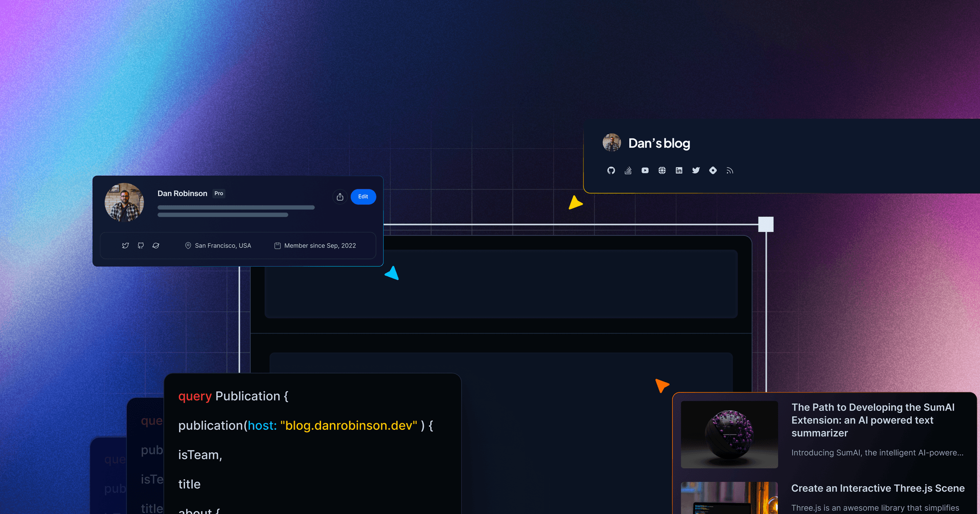Open the Dan's blog title link

pos(659,143)
